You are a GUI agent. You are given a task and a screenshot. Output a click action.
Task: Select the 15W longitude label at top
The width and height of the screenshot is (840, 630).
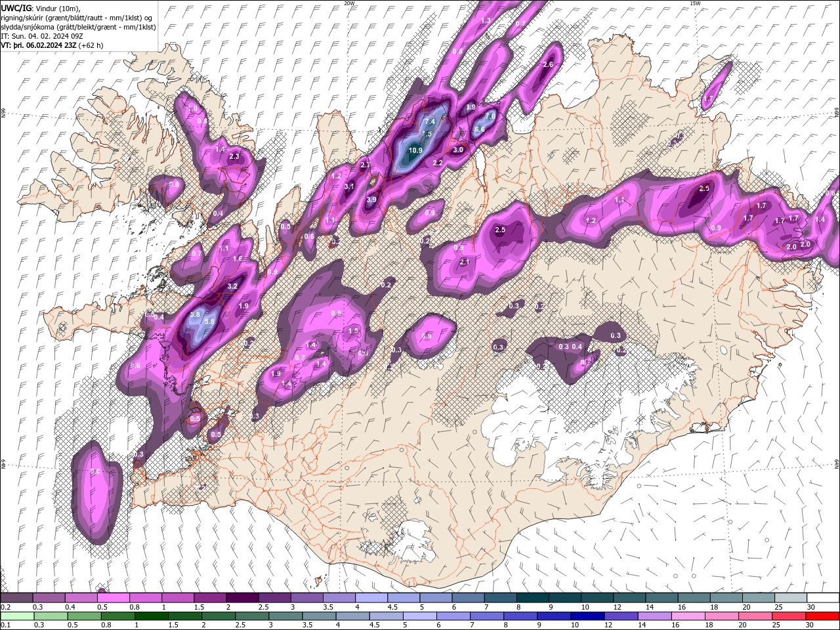pyautogui.click(x=695, y=3)
